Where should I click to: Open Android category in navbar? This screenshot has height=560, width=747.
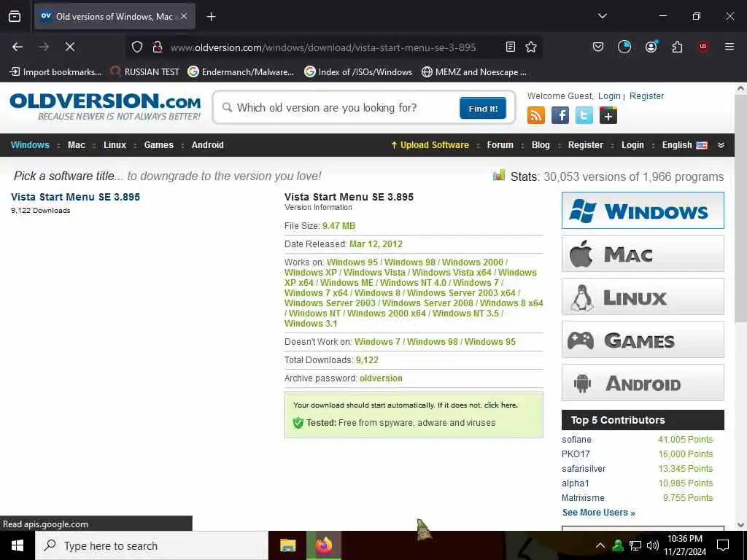207,145
